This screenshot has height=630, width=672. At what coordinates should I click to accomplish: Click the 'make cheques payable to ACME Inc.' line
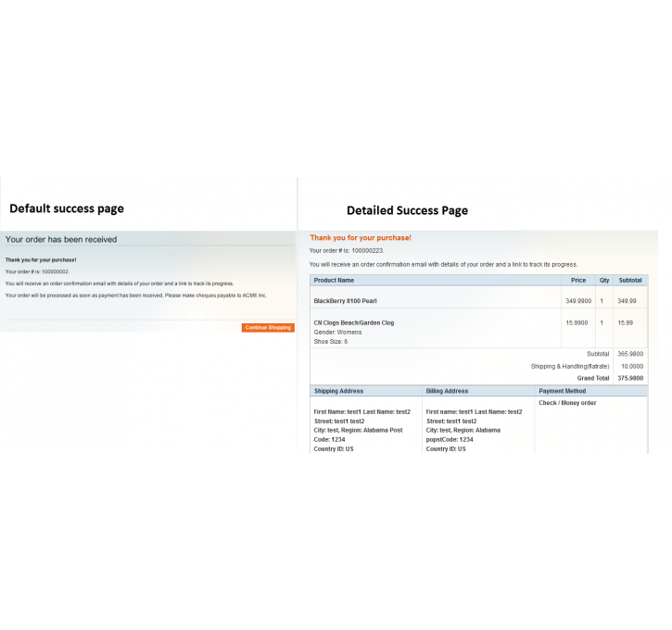click(x=136, y=296)
